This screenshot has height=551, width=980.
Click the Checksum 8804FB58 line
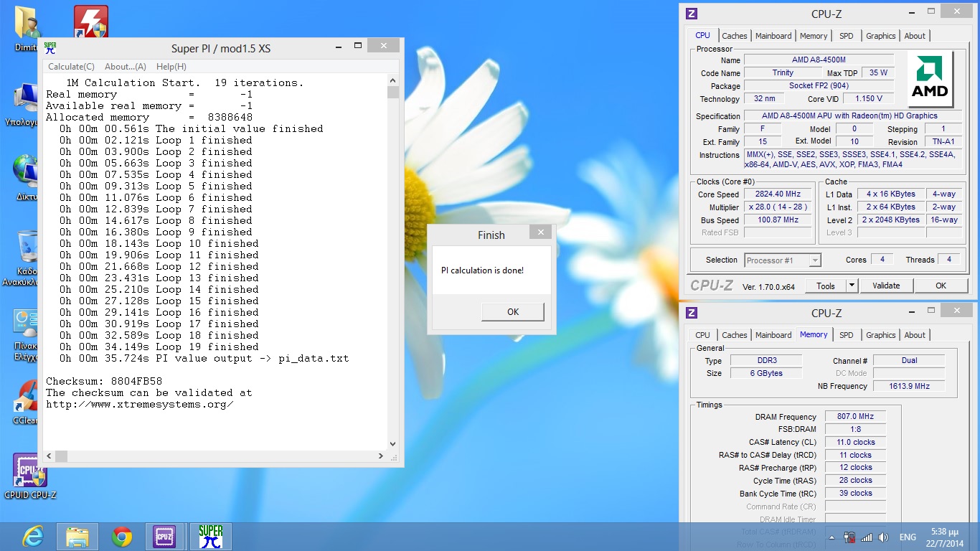point(104,381)
